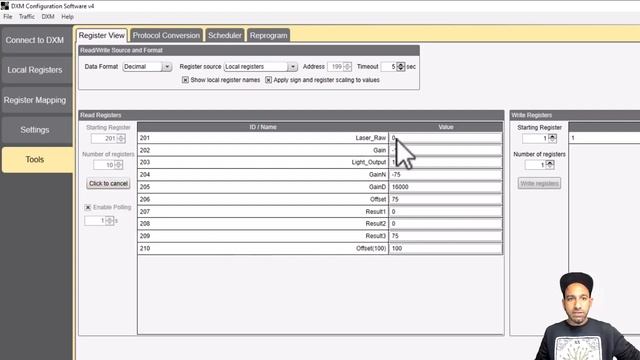Image resolution: width=640 pixels, height=360 pixels.
Task: Click the DXM application icon in title bar
Action: [x=4, y=6]
